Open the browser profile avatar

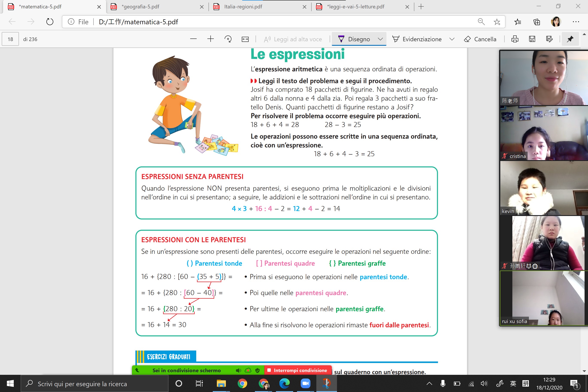tap(556, 22)
